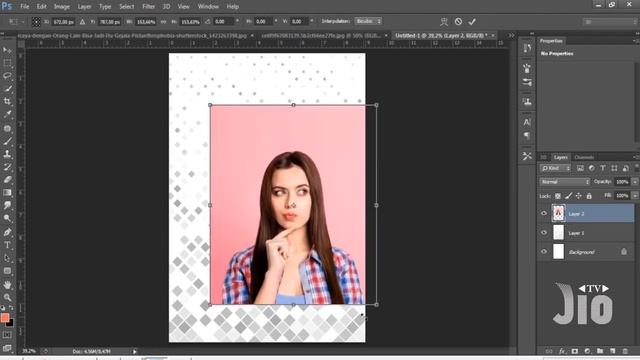Switch to warp mode icon
This screenshot has height=360, width=640.
pos(444,22)
